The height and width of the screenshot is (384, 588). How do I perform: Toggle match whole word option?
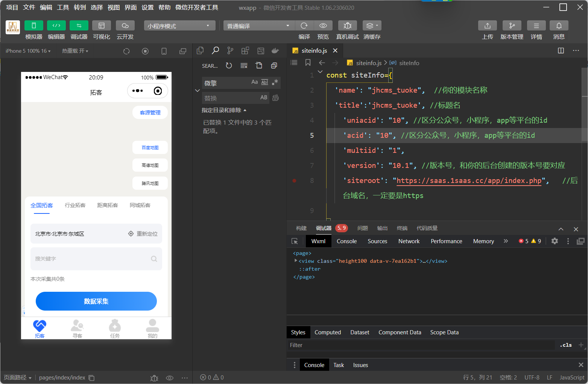click(264, 82)
